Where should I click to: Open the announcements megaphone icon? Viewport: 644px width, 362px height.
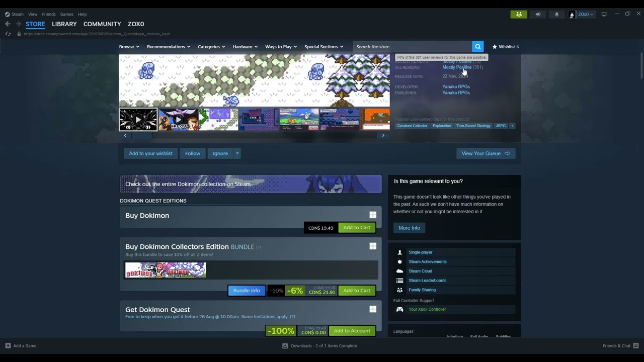point(538,14)
